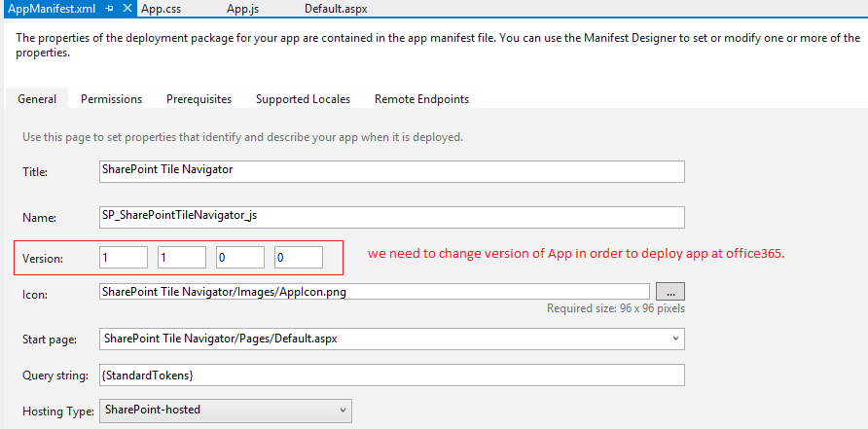Screen dimensions: 868x429
Task: Show the Remote Endpoints tab
Action: [x=421, y=99]
